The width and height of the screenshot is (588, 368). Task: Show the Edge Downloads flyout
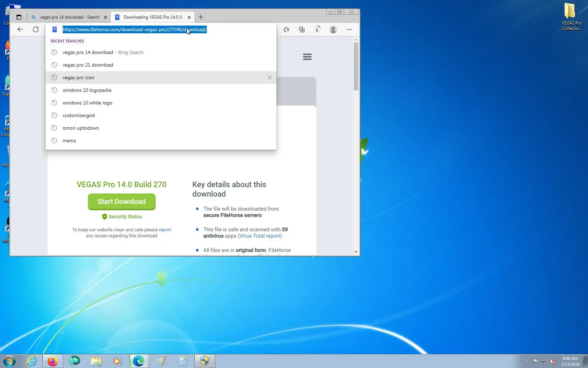coord(317,29)
